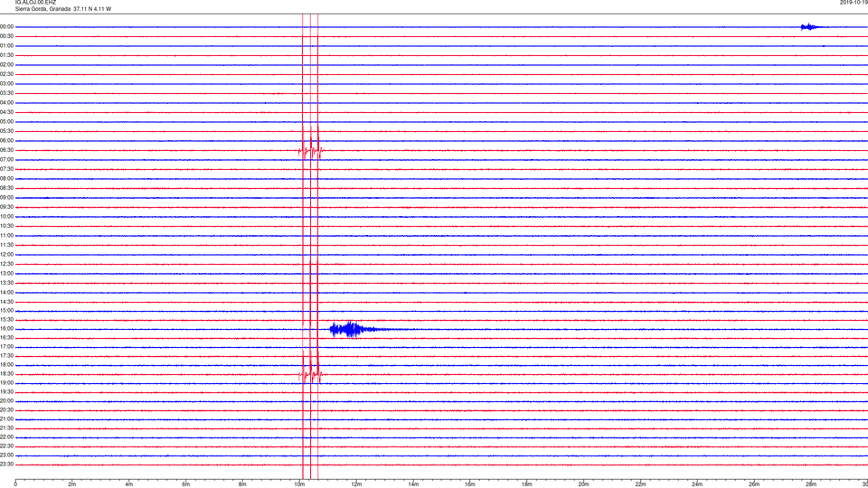Click the 28m axis tick label
The width and height of the screenshot is (868, 488).
[x=811, y=484]
